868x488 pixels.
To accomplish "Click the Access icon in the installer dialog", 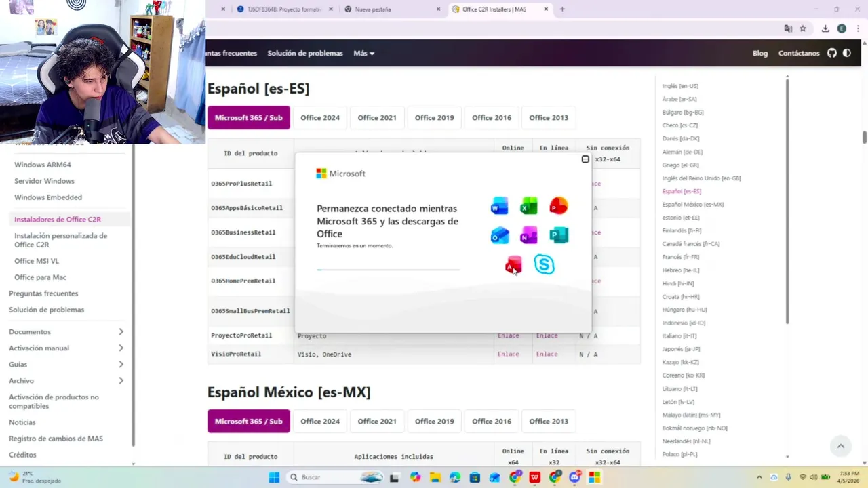I will point(513,264).
